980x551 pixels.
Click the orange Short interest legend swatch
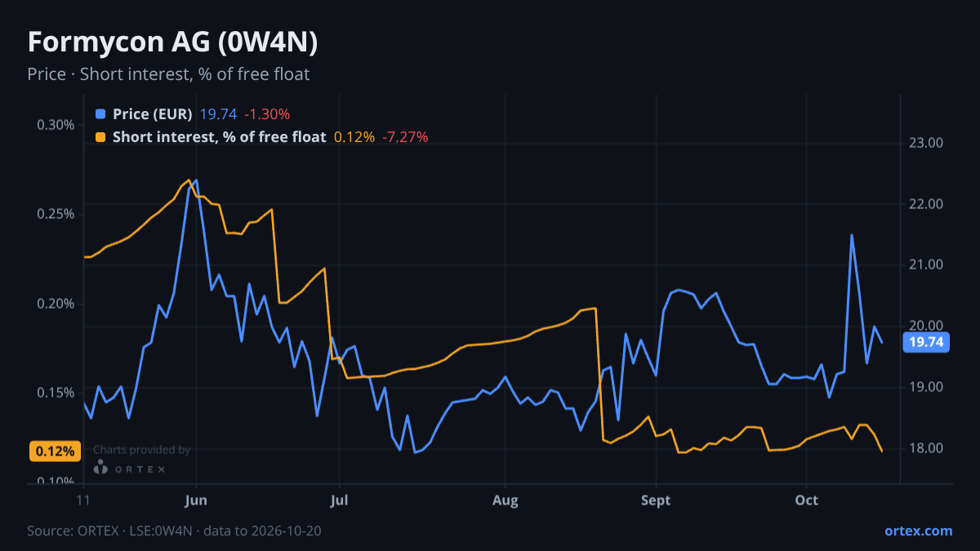coord(100,137)
